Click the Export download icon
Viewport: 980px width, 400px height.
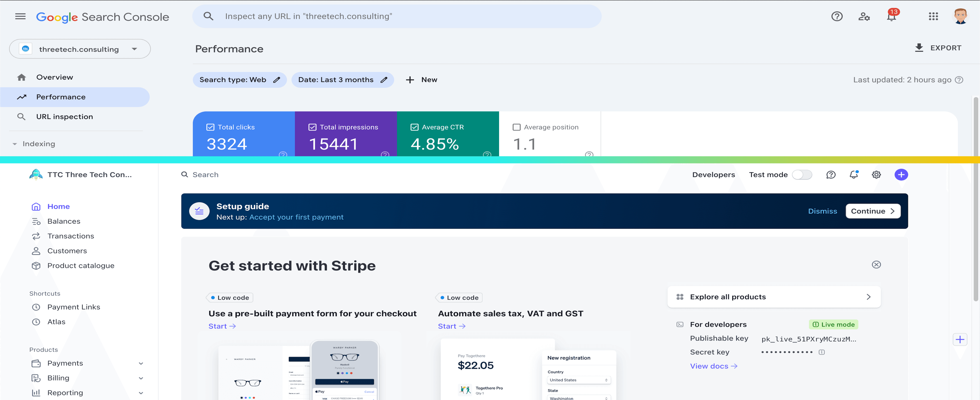click(919, 48)
